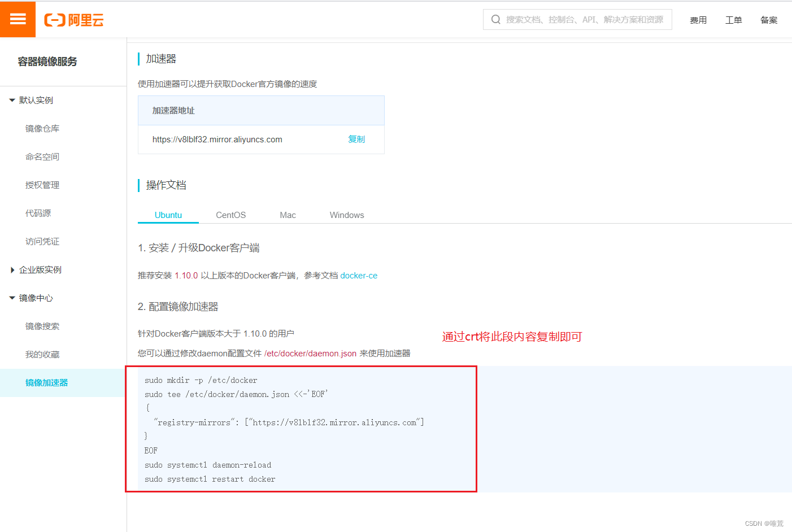Select 授权管理 in the sidebar
792x532 pixels.
tap(42, 185)
